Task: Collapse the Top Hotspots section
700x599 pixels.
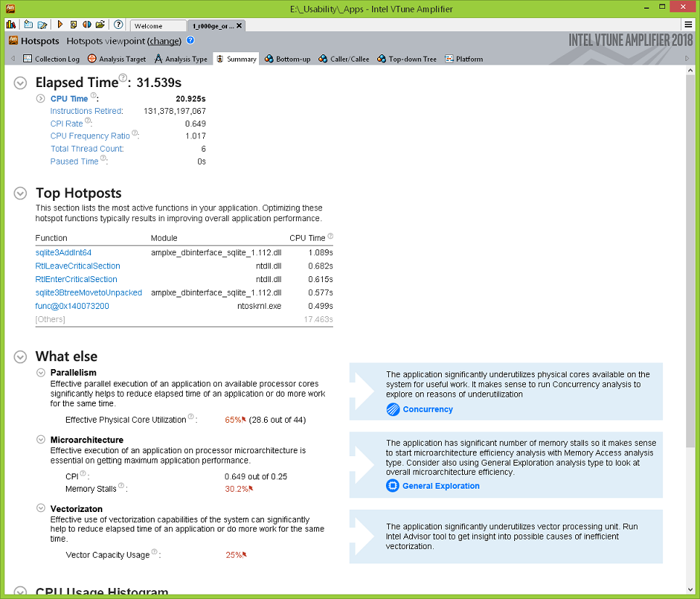Action: click(x=21, y=193)
